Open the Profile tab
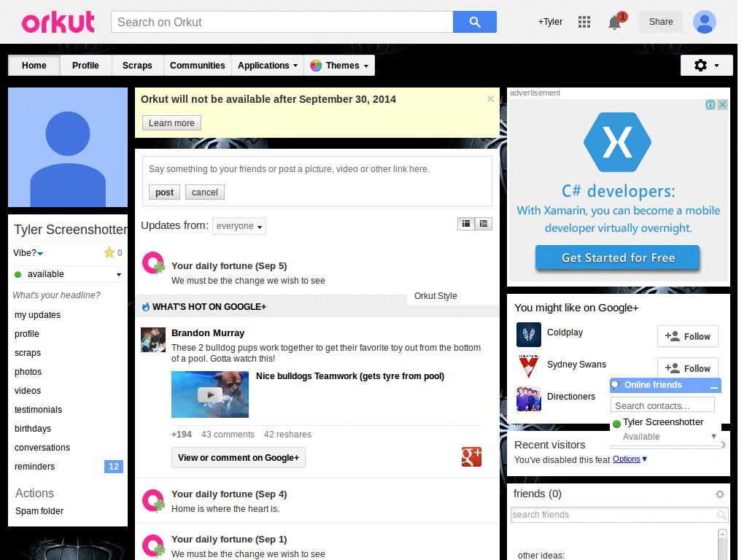The height and width of the screenshot is (560, 747). tap(86, 65)
